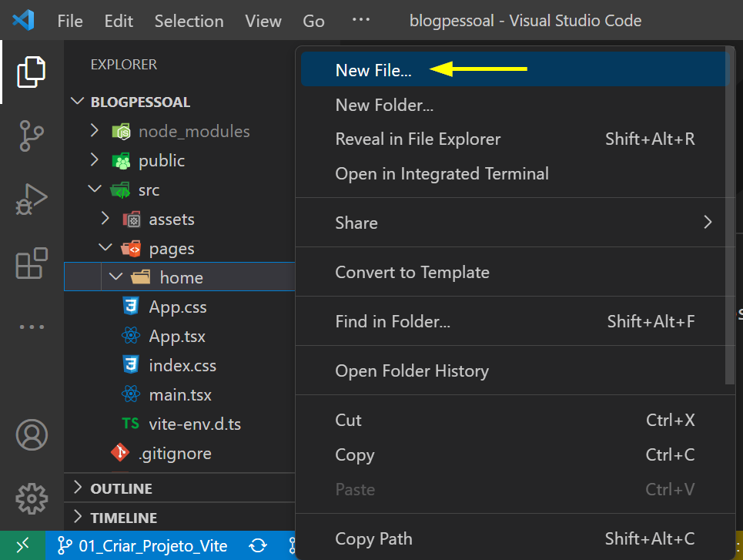Open the Manage gear icon
Viewport: 743px width, 560px height.
[32, 498]
